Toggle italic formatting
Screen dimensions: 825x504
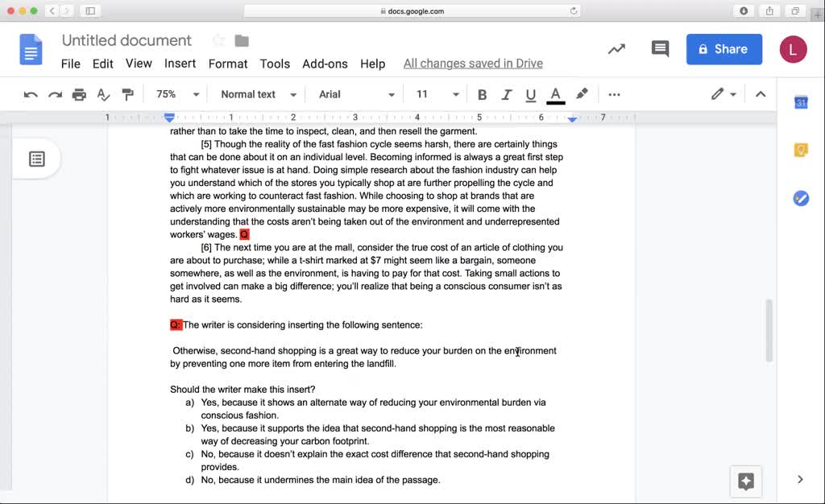click(x=506, y=94)
